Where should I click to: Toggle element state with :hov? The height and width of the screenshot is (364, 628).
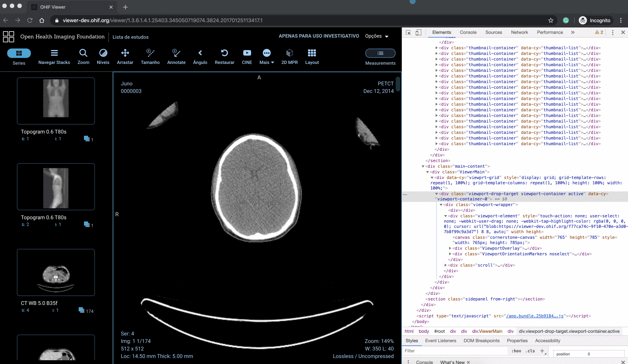point(517,351)
